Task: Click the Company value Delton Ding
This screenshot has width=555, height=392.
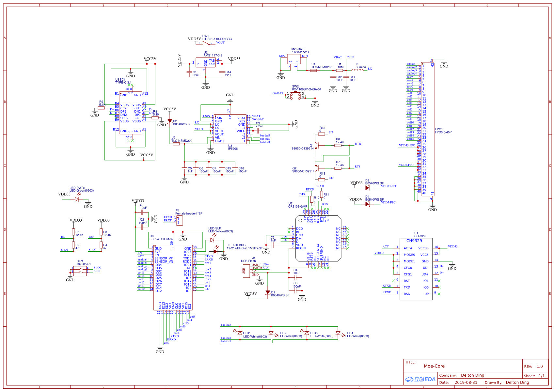Action: pyautogui.click(x=472, y=375)
